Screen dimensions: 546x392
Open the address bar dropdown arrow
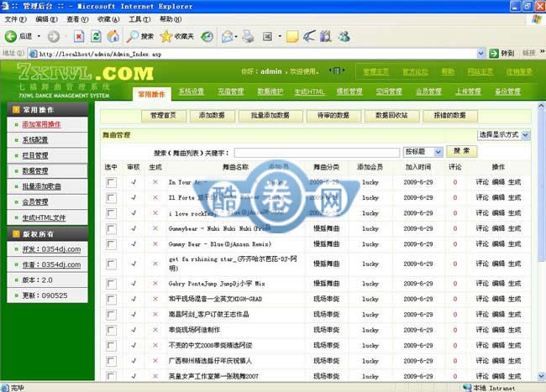click(x=493, y=53)
